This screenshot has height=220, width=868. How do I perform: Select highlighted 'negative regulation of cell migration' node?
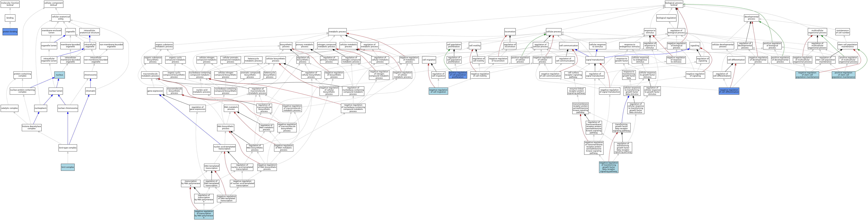pos(438,91)
